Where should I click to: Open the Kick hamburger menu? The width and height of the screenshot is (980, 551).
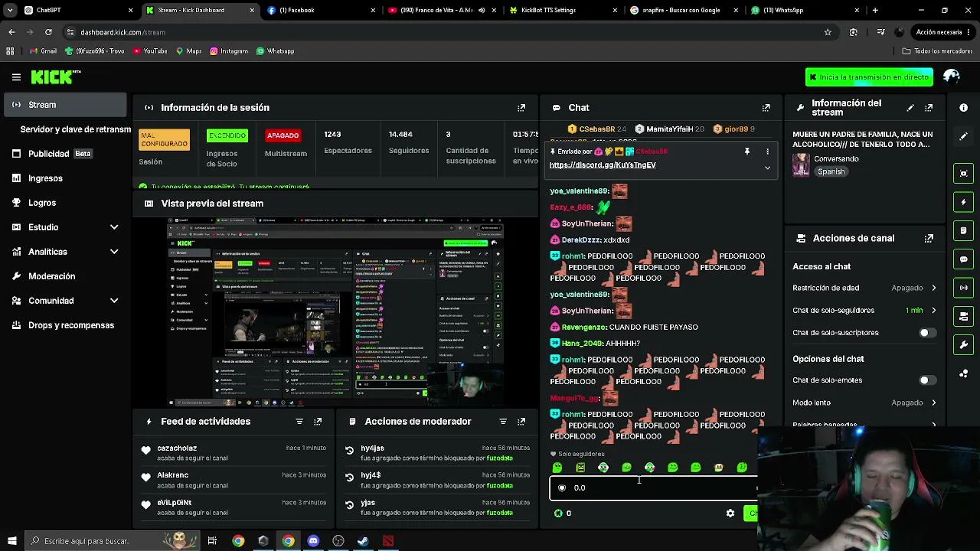pos(16,77)
